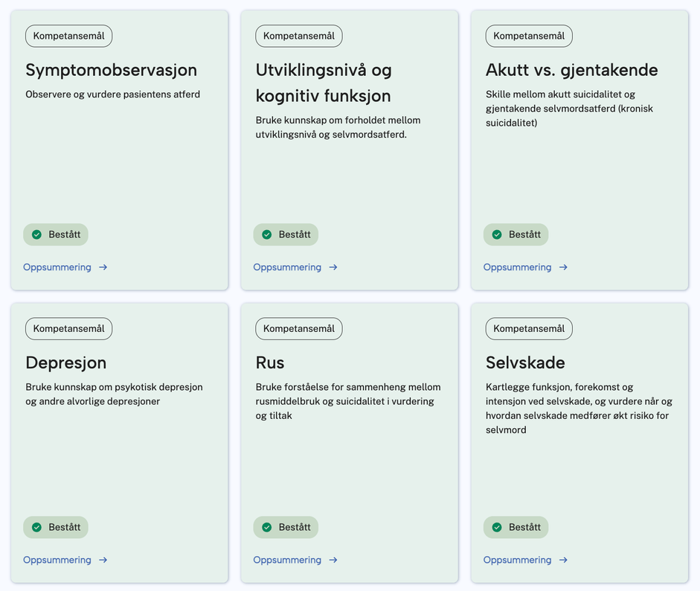700x591 pixels.
Task: Click the Kompetansemål tag on the Rus card
Action: pos(298,329)
